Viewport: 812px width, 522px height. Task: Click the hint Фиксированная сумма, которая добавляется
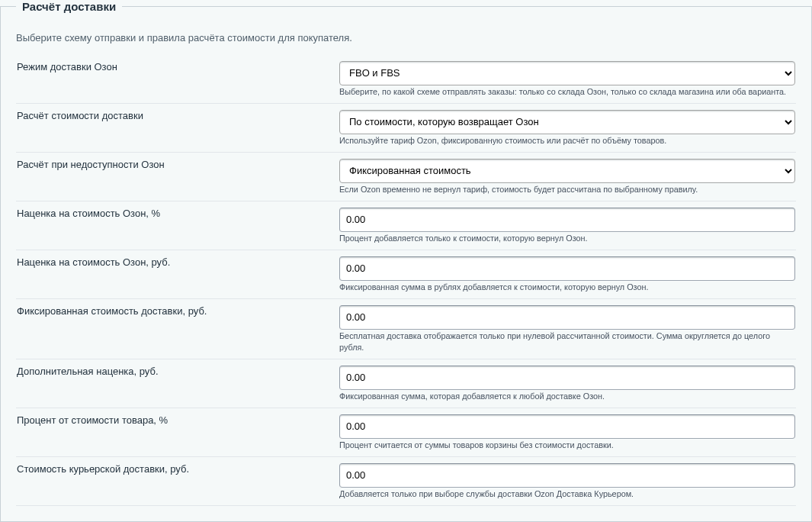point(472,397)
